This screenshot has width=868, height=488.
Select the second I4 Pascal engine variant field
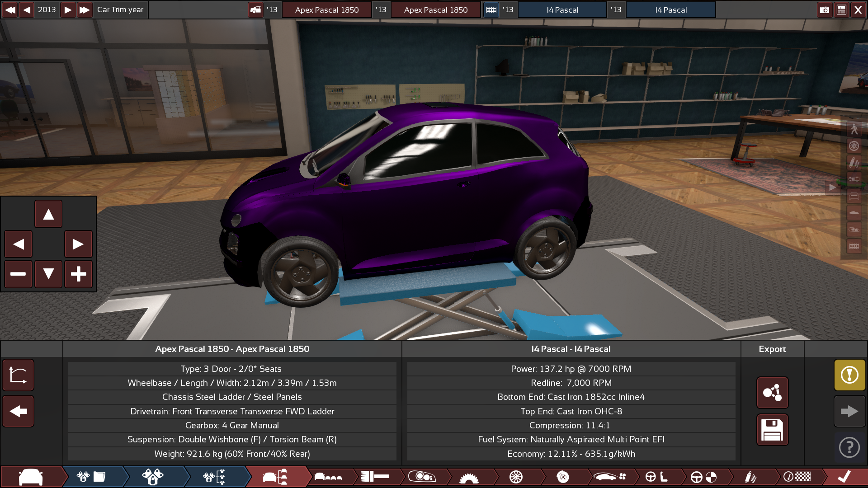click(671, 10)
